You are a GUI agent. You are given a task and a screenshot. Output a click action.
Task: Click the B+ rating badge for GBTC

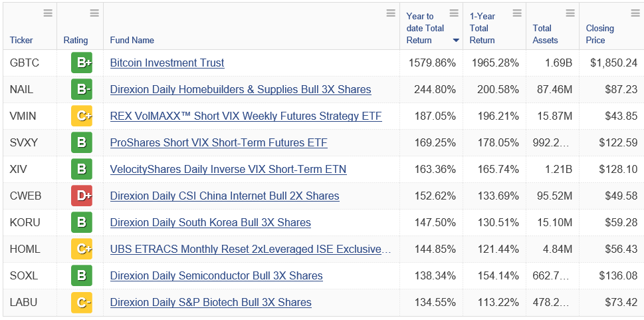pyautogui.click(x=82, y=63)
